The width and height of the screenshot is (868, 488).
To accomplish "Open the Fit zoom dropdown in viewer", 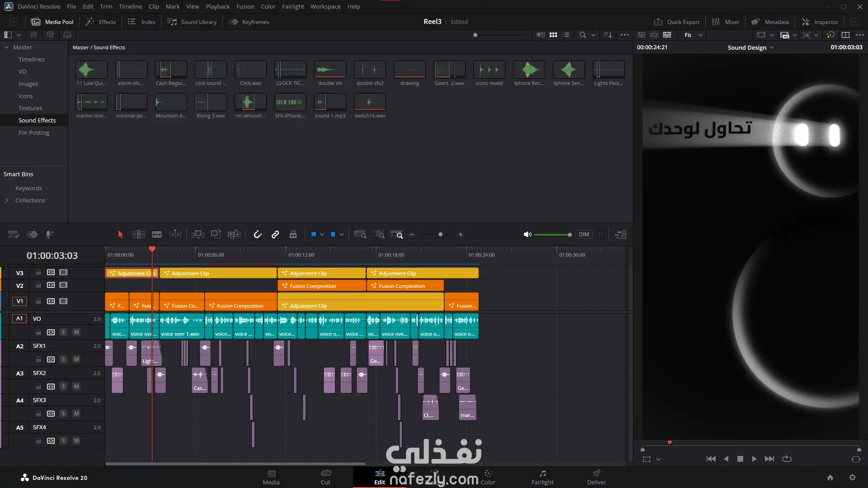I will pos(693,35).
